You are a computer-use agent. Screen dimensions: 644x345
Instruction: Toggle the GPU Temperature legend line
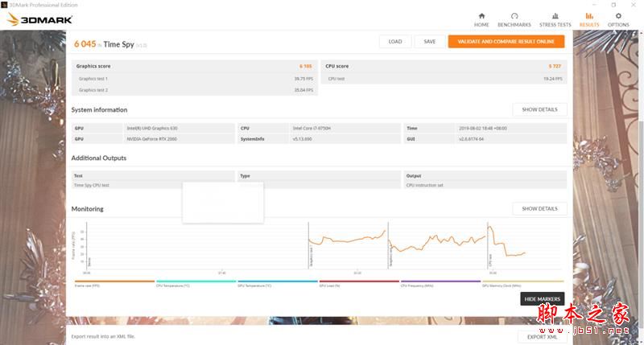tap(278, 283)
